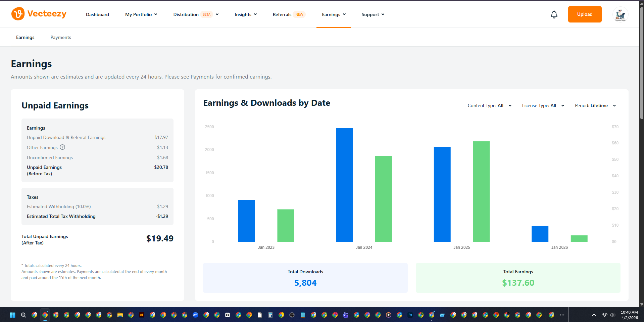Launch Zoom from the taskbar
This screenshot has height=322, width=644.
pos(195,315)
